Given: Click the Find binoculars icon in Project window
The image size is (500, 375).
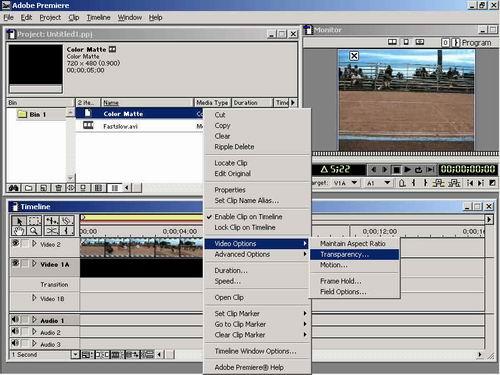Looking at the screenshot, I should pos(13,188).
